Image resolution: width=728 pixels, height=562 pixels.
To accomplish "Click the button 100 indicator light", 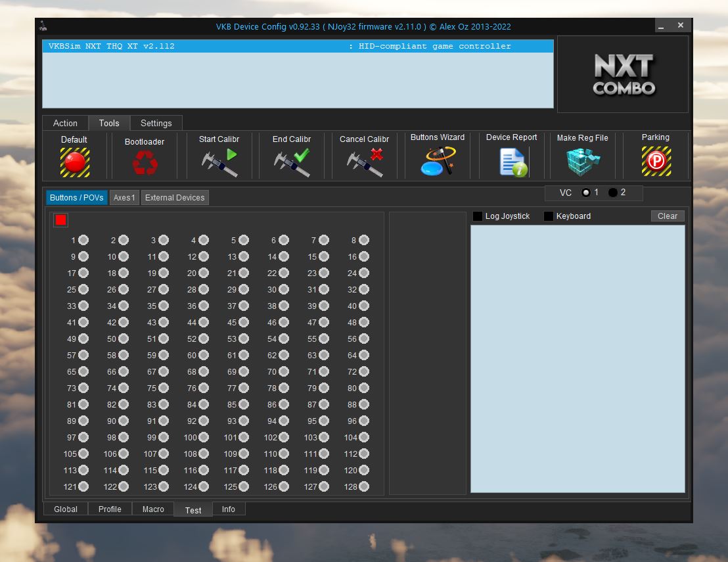I will (204, 437).
